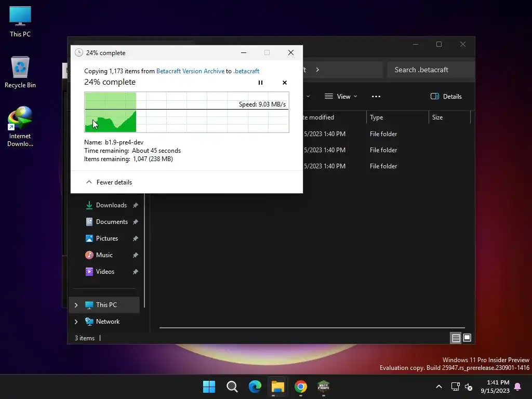
Task: Click the horizontal scrollbar in the file list
Action: click(312, 328)
